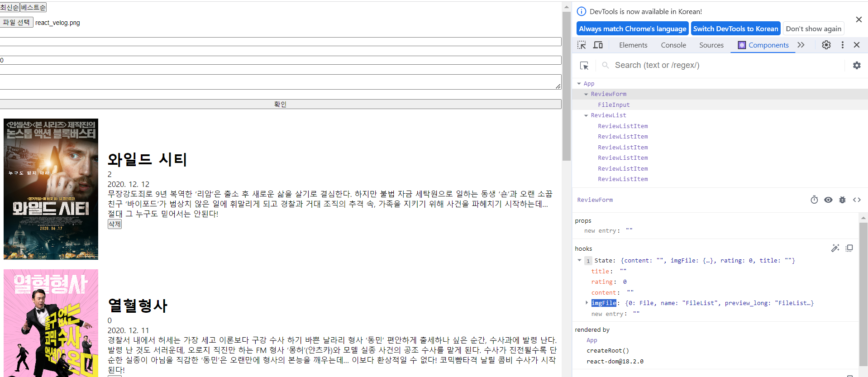
Task: Click the DevTools details pane scrollbar
Action: coord(863,294)
